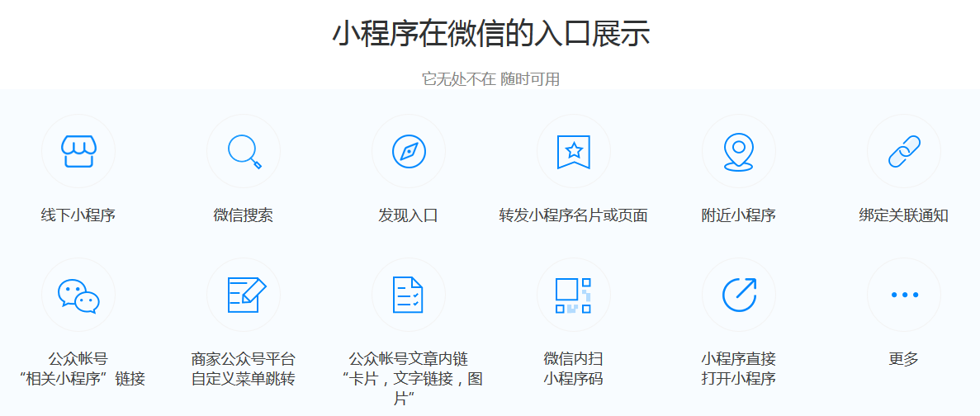Click the pencil-and-note 自定义菜单跳转 icon
The height and width of the screenshot is (416, 980).
tap(244, 295)
